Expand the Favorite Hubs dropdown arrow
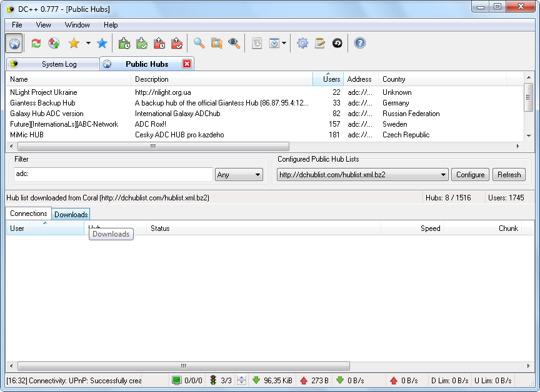This screenshot has height=392, width=540. click(88, 43)
